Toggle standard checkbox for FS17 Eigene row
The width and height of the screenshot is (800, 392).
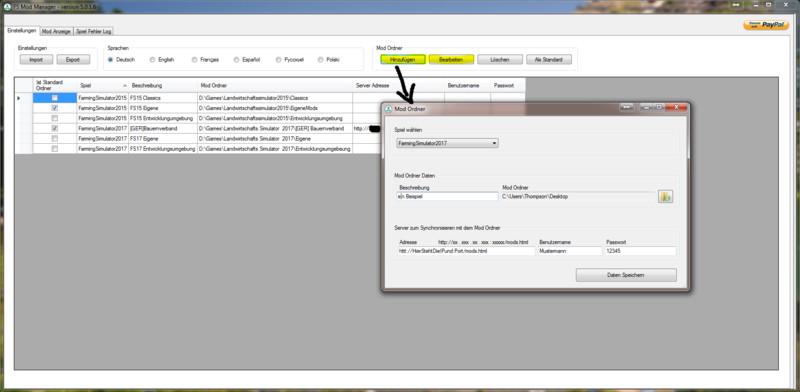[55, 138]
